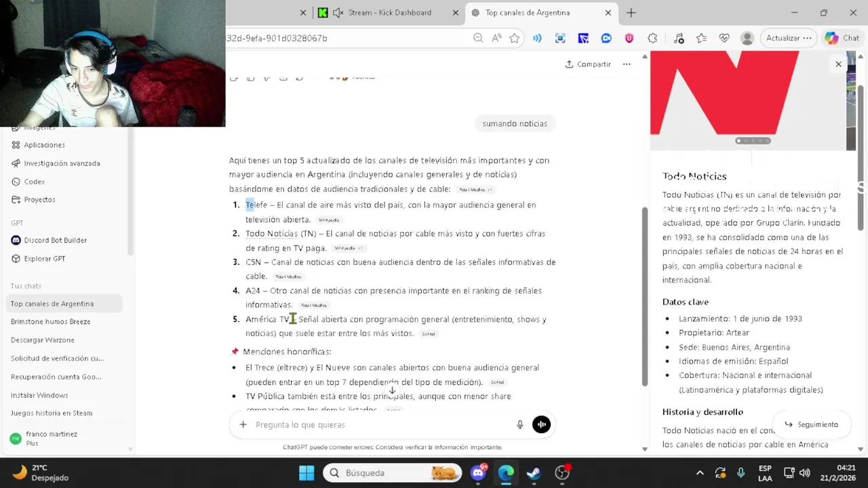Click the Seguimiento follow-up button
The height and width of the screenshot is (488, 868).
pos(812,424)
